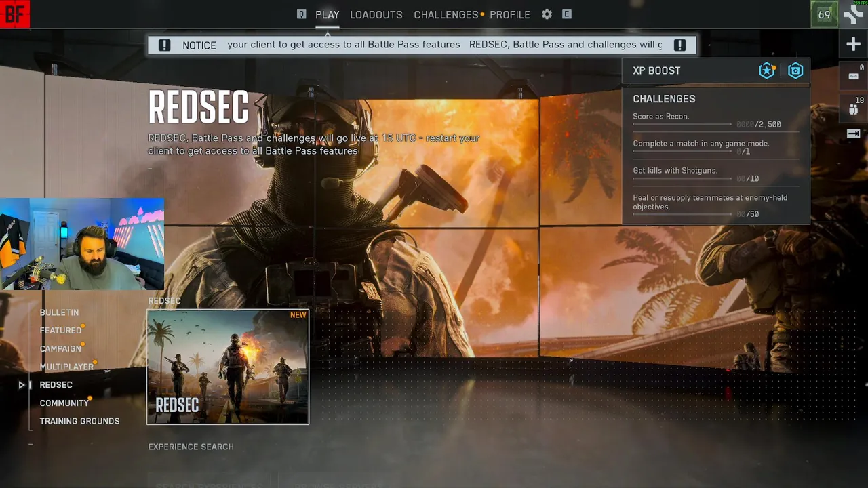This screenshot has width=868, height=488.
Task: Click the EXPERIENCE SEARCH heading
Action: point(191,447)
